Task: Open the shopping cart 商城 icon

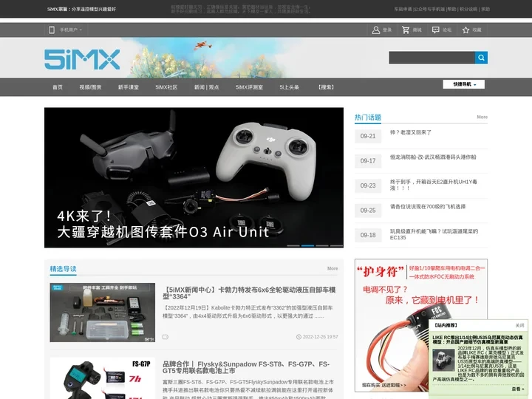Action: [406, 30]
